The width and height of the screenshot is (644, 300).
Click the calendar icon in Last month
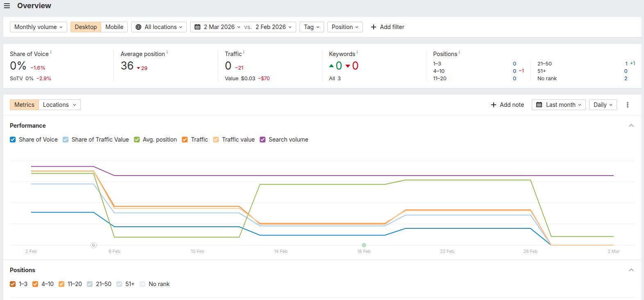click(539, 105)
